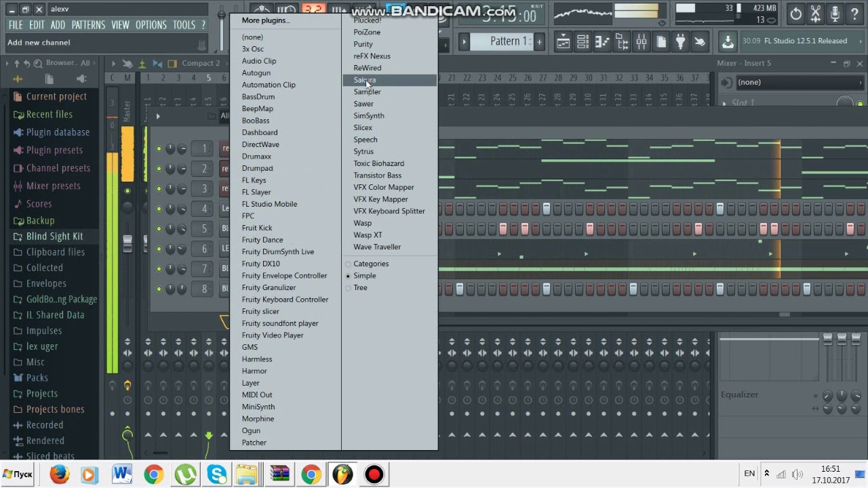Click the EN language indicator
The image size is (868, 488).
coord(749,473)
